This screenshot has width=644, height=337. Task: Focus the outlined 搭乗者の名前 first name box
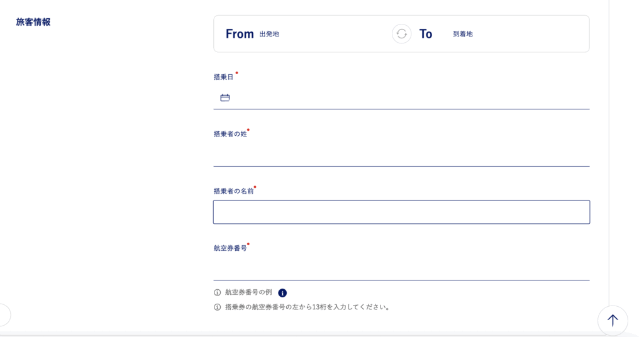click(x=402, y=213)
